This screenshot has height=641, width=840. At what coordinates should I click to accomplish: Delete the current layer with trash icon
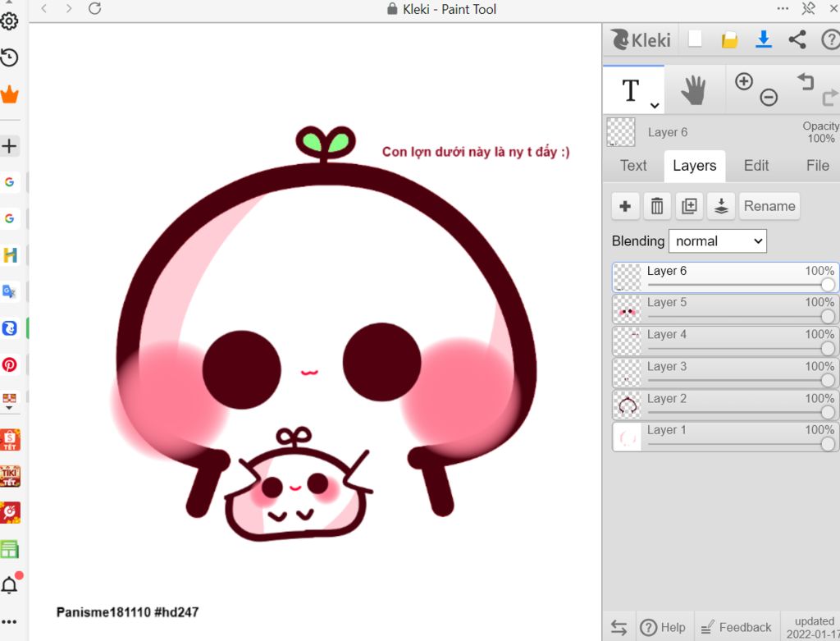coord(657,206)
